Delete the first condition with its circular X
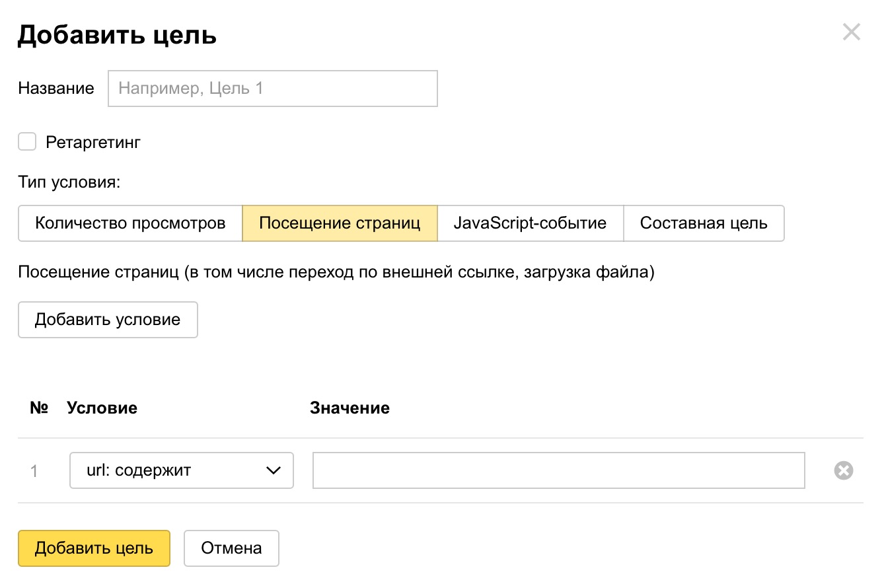Viewport: 884px width, 588px height. coord(844,470)
